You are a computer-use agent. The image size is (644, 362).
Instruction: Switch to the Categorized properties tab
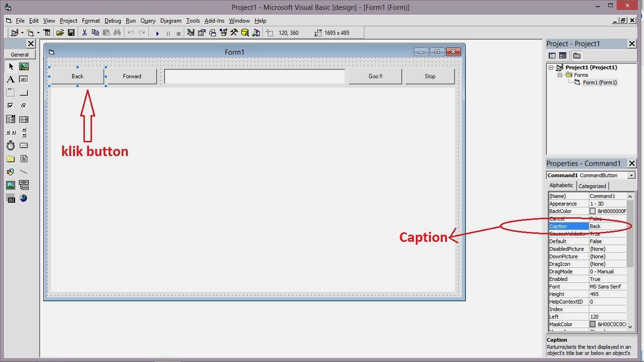(592, 186)
